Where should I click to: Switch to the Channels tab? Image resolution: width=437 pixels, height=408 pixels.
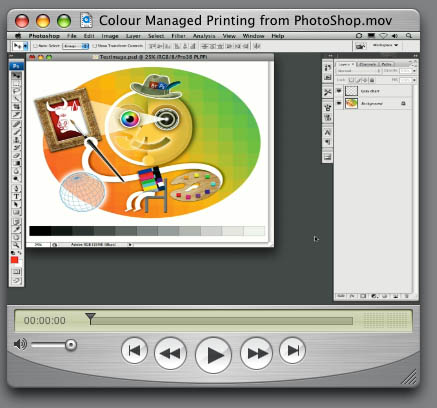368,64
